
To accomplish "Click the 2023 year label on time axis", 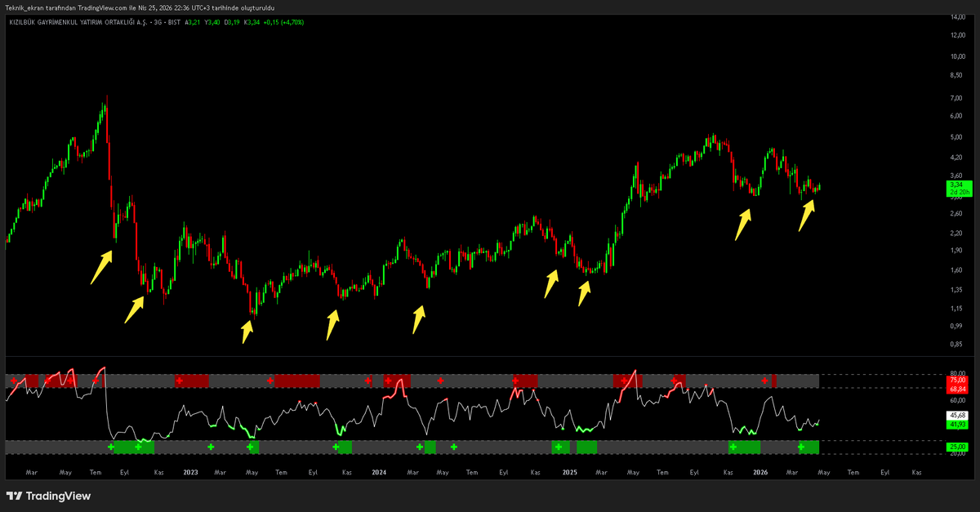I will click(190, 472).
